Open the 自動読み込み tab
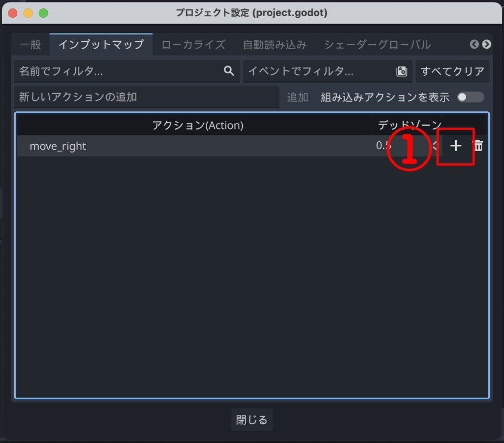 point(275,45)
